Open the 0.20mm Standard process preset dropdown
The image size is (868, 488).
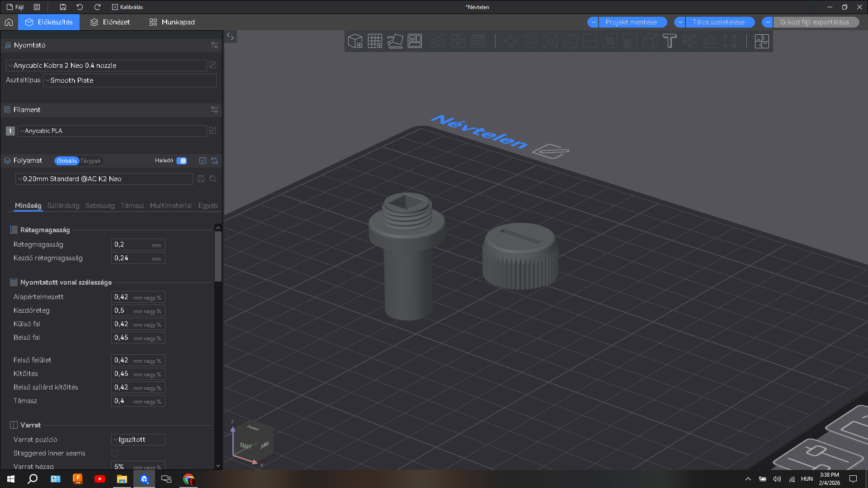pyautogui.click(x=104, y=179)
